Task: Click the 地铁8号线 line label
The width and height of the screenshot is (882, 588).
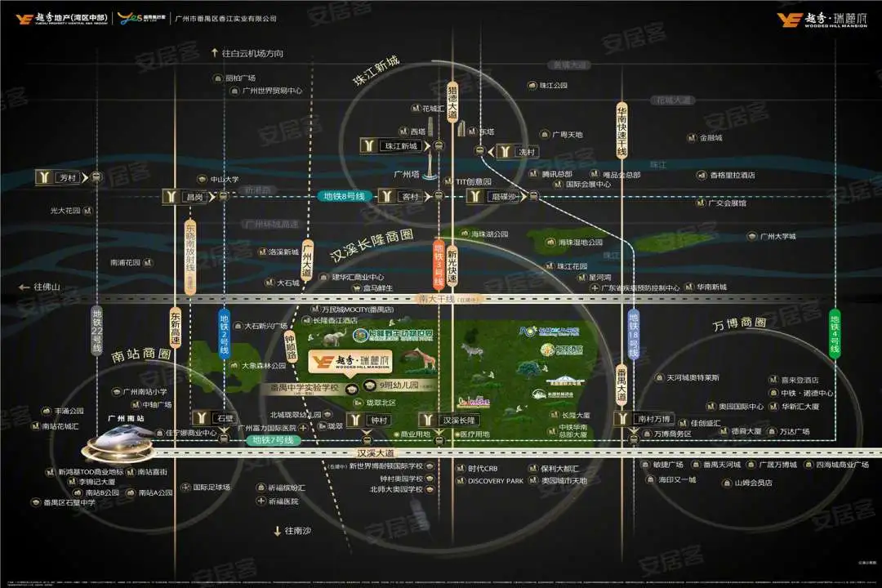Action: coord(344,196)
